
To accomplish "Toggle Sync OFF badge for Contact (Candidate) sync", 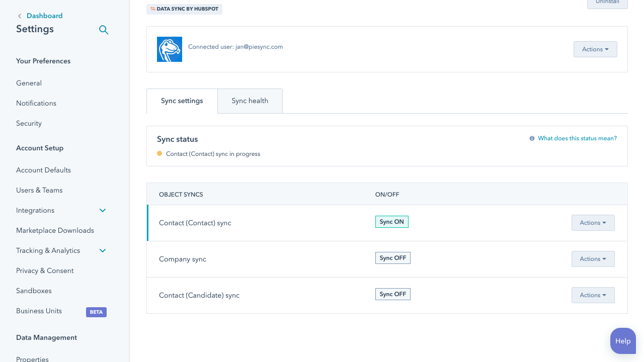I will [392, 294].
